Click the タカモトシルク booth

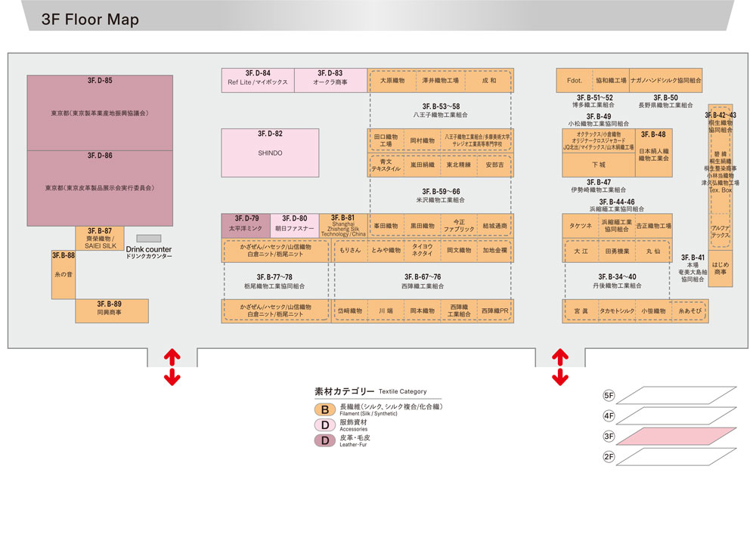click(x=617, y=311)
